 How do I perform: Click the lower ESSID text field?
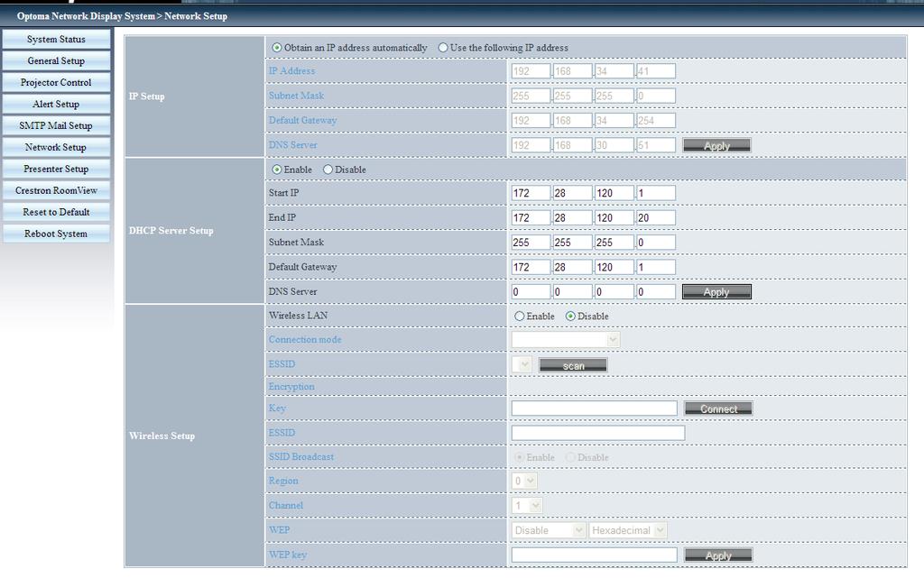(598, 433)
